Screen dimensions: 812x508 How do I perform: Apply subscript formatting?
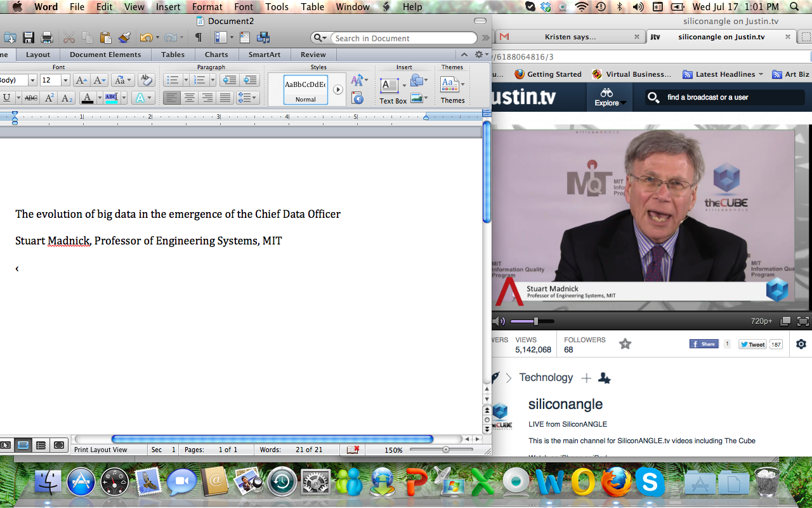pos(67,98)
